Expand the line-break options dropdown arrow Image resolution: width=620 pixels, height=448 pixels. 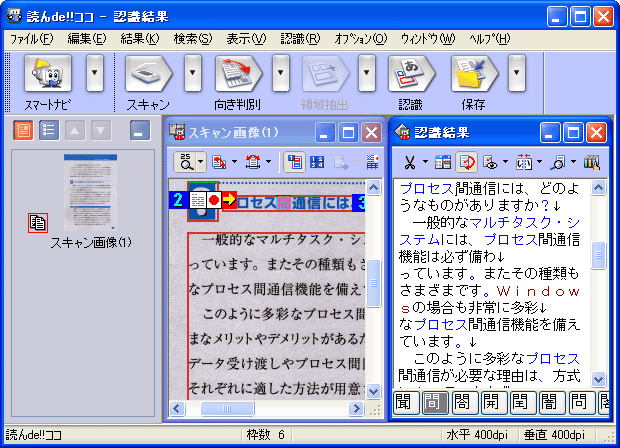point(539,162)
